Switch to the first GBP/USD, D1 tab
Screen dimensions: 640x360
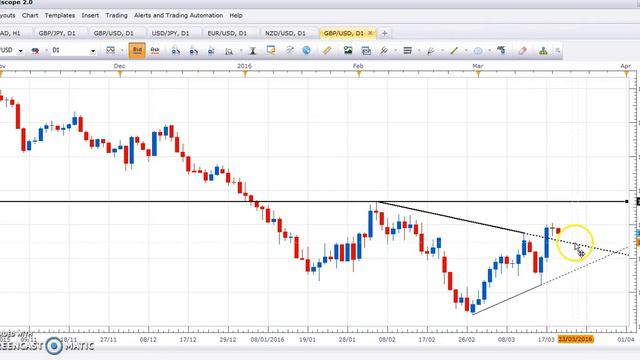113,33
